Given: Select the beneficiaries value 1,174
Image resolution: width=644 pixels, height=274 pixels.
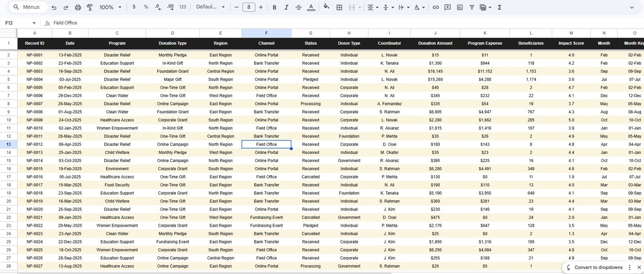Looking at the screenshot, I should tap(531, 79).
